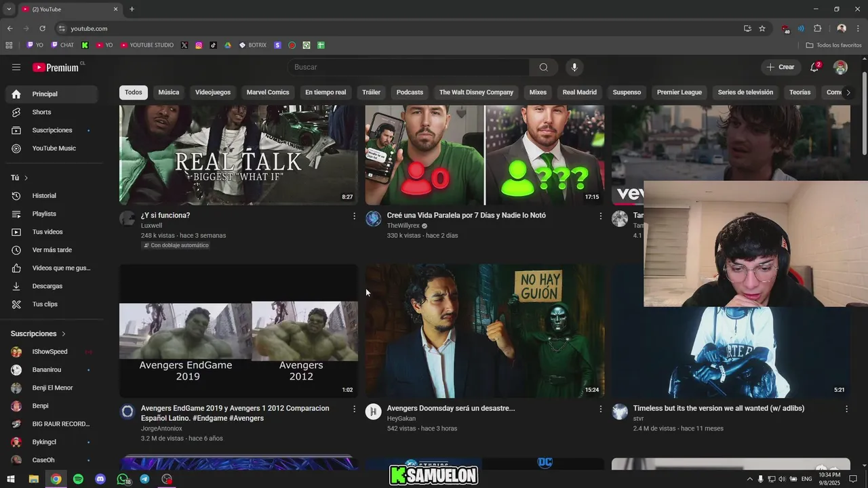This screenshot has height=488, width=868.
Task: Open File Explorer from the taskbar
Action: (x=33, y=479)
